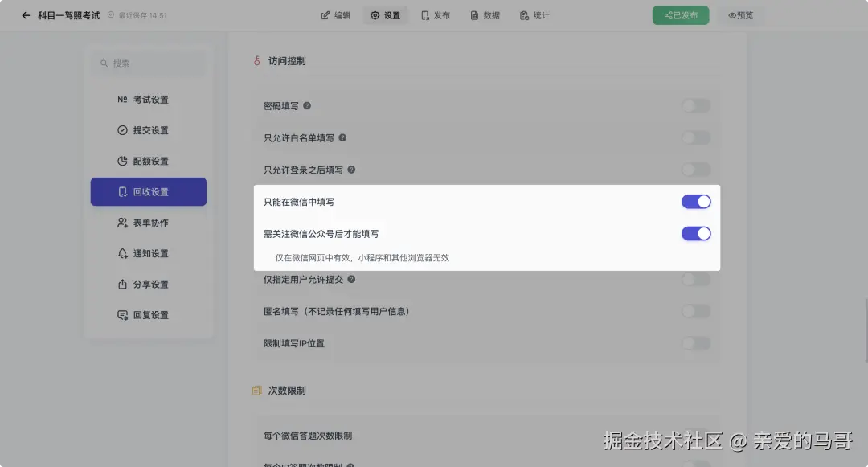The height and width of the screenshot is (467, 868).
Task: Click the 最近保存 14:51 text
Action: [142, 15]
